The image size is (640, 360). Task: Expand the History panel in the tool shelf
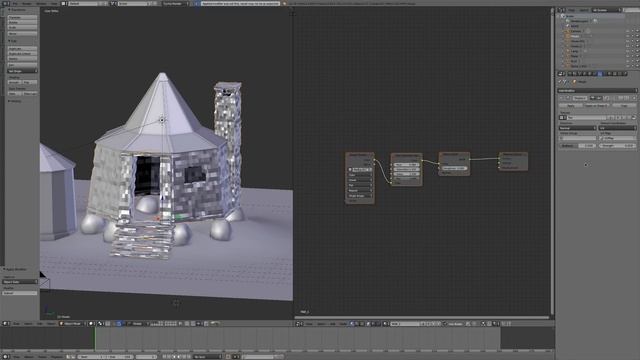(x=16, y=101)
